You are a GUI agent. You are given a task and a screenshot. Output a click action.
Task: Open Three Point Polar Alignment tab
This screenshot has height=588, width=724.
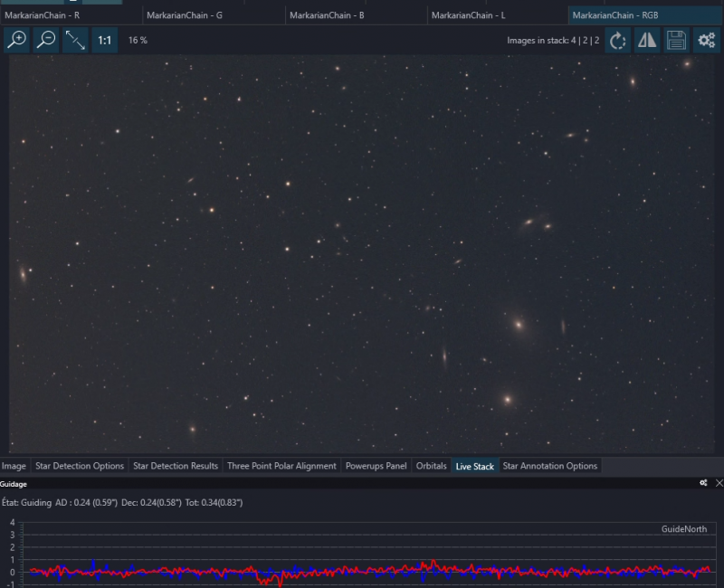pyautogui.click(x=281, y=466)
